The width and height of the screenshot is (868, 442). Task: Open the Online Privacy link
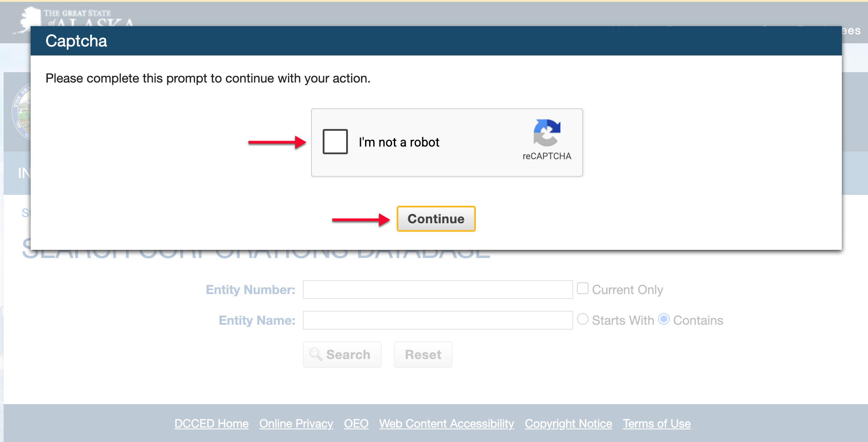pyautogui.click(x=296, y=424)
